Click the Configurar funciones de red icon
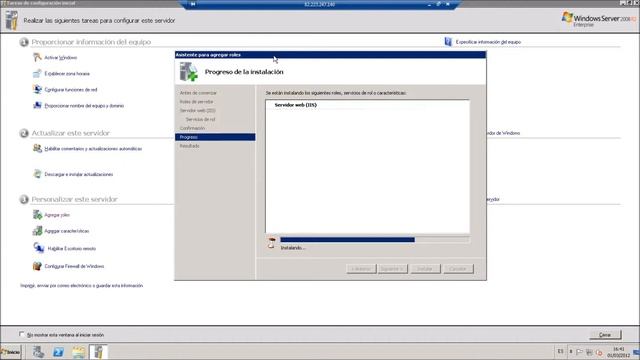 (37, 89)
